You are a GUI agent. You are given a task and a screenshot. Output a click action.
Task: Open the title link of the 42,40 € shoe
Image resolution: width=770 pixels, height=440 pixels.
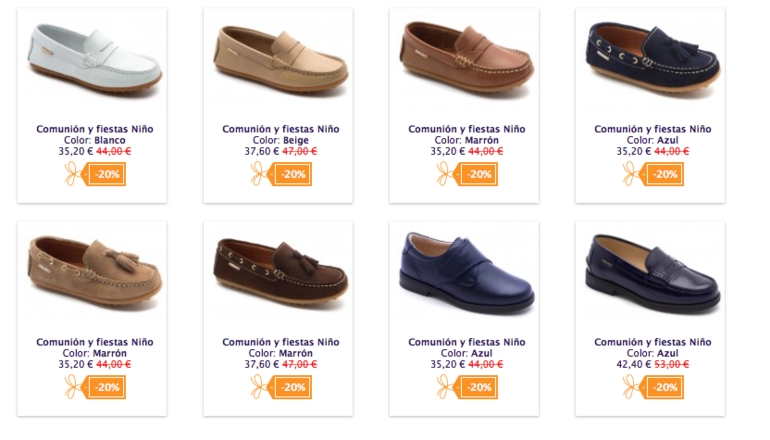653,342
